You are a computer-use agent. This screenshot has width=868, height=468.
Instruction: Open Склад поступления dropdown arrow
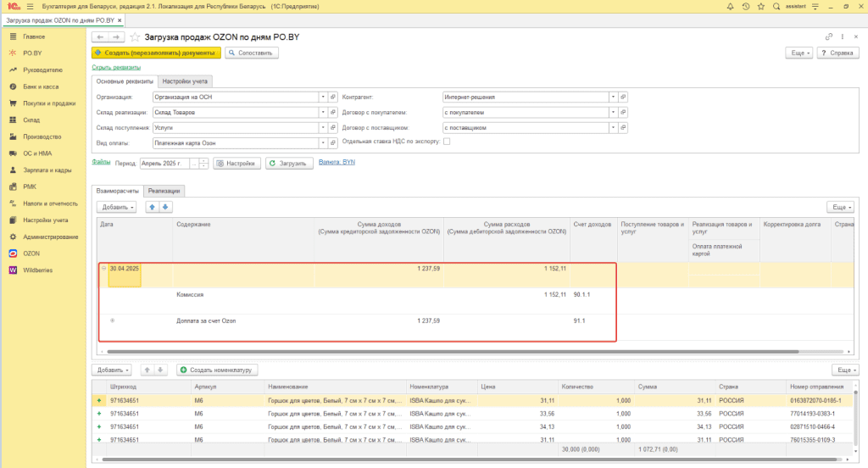(323, 128)
